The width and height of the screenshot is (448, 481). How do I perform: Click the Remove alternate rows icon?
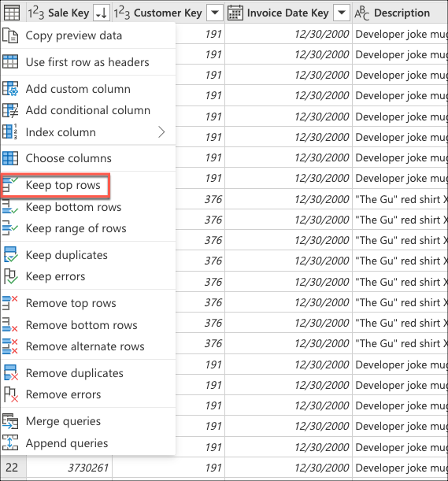coord(10,346)
